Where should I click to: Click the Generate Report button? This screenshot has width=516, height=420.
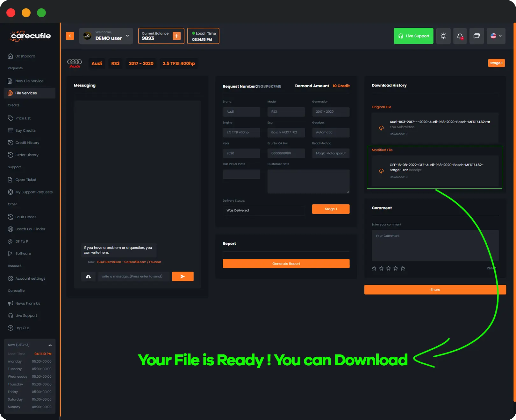286,263
